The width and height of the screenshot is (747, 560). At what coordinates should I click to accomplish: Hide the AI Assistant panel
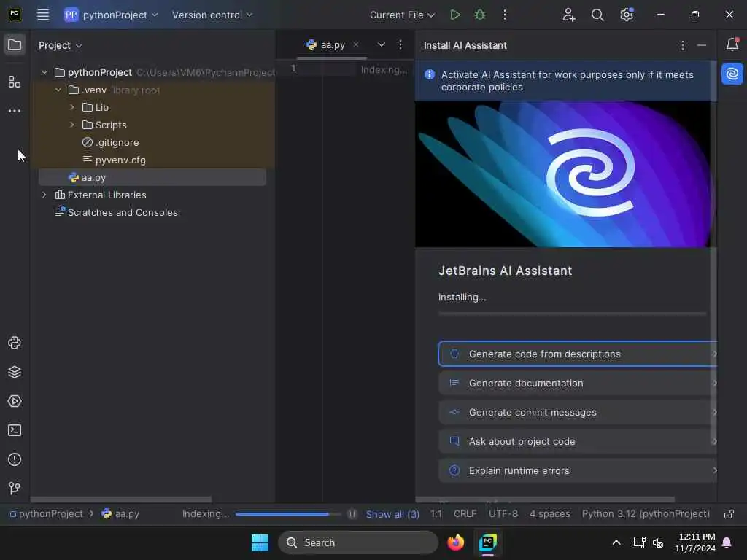pyautogui.click(x=701, y=45)
